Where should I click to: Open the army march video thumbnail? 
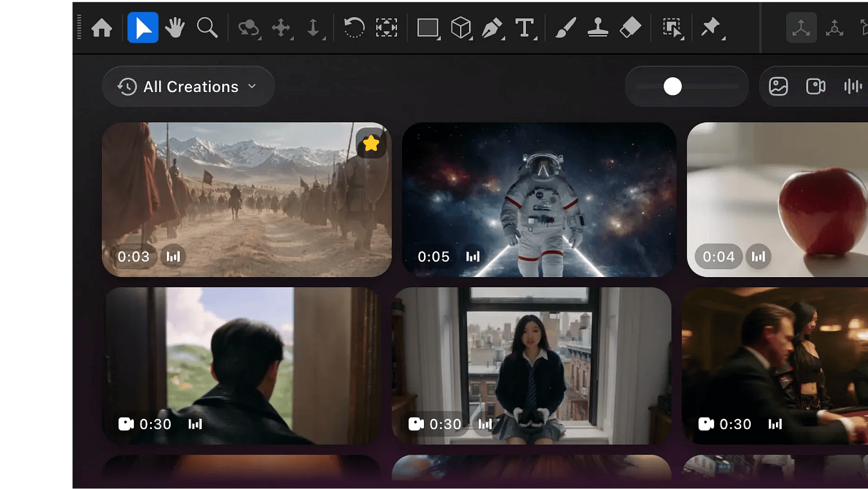246,199
